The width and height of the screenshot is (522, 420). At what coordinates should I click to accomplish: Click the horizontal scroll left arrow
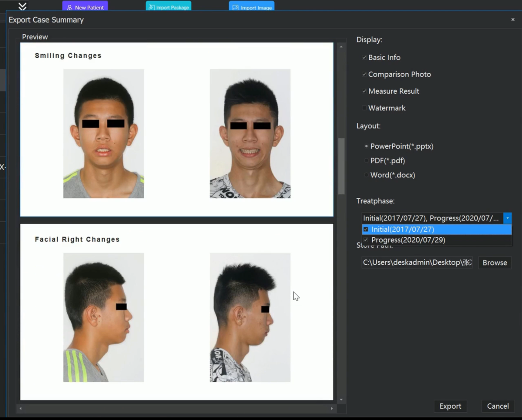coord(21,408)
